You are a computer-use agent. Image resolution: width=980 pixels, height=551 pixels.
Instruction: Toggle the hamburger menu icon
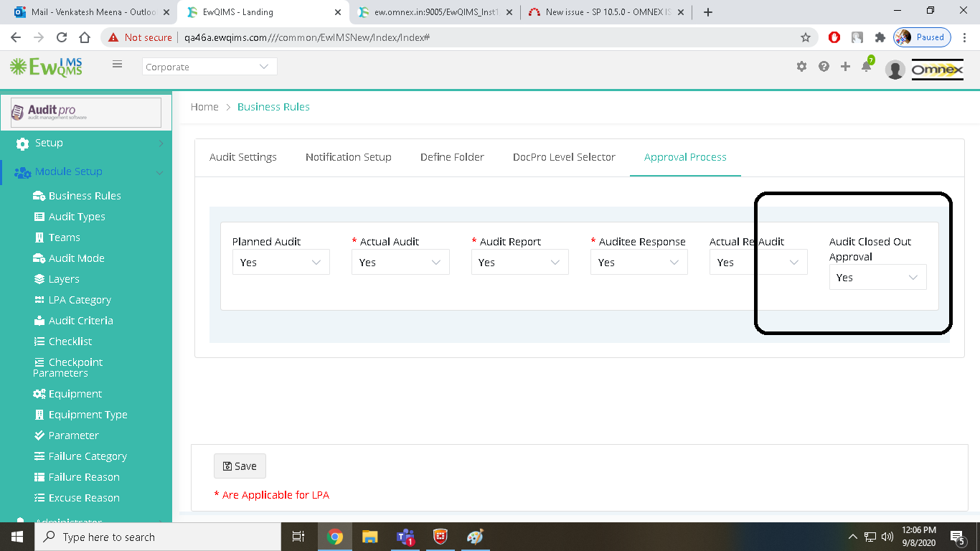tap(117, 65)
